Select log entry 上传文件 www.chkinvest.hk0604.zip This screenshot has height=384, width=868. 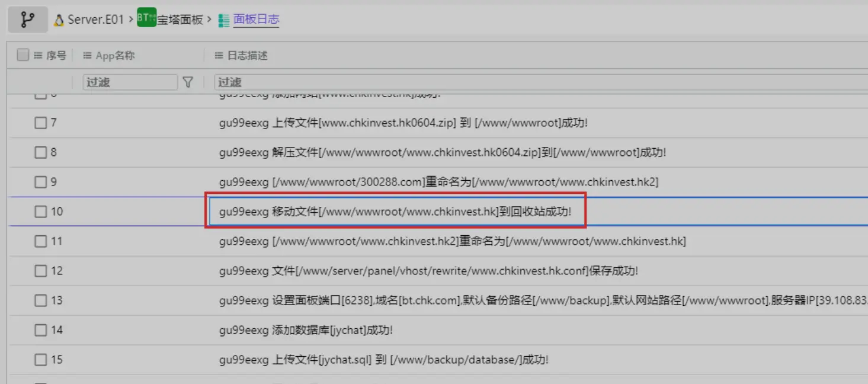[403, 123]
